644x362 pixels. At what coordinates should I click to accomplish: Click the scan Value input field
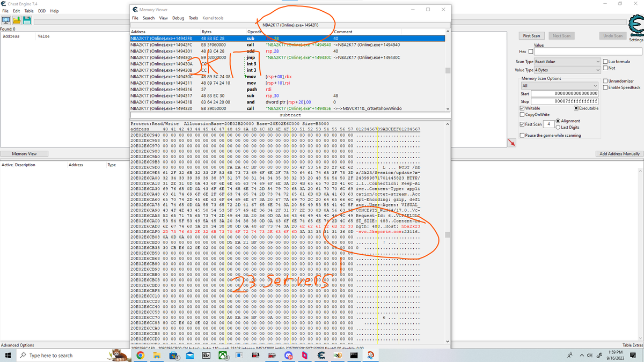[588, 51]
